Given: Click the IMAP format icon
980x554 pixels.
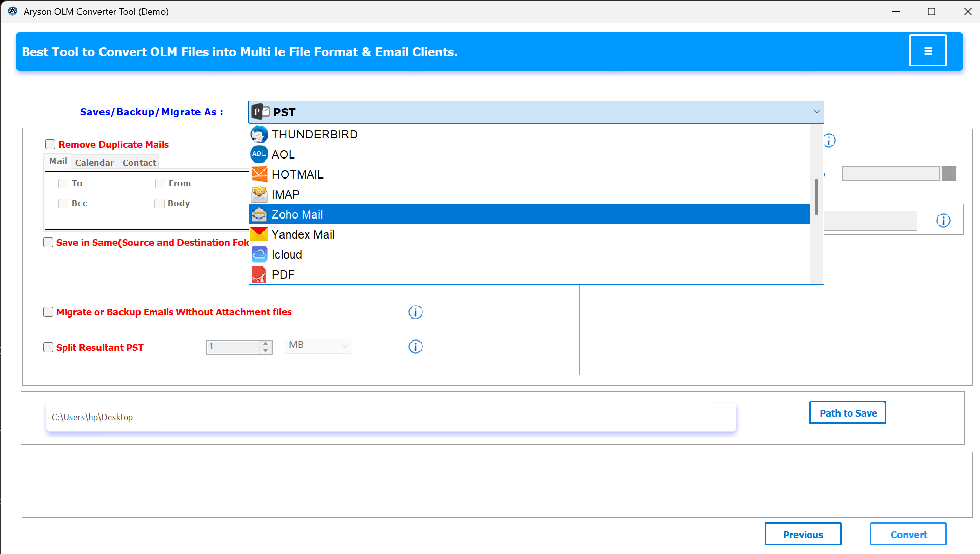Looking at the screenshot, I should 259,194.
